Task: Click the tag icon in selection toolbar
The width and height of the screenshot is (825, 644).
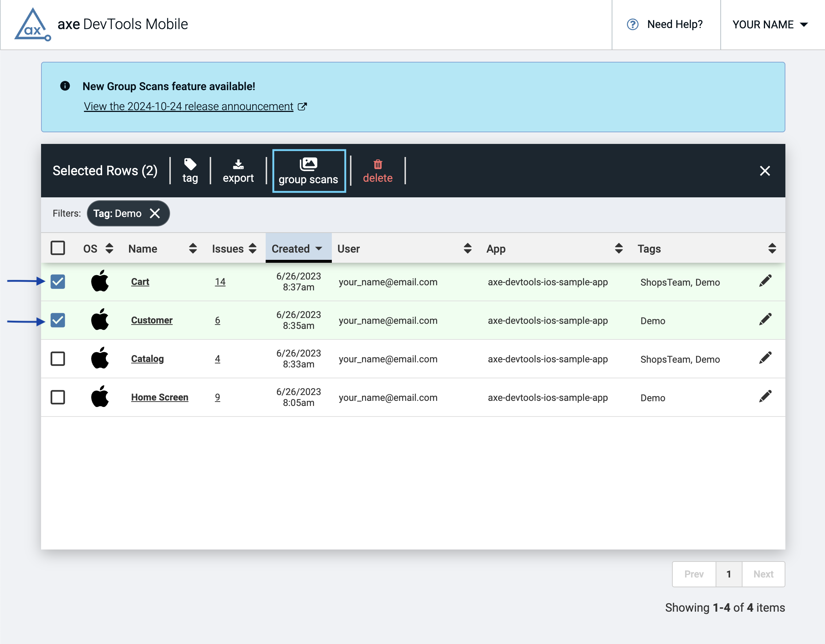Action: (x=190, y=164)
